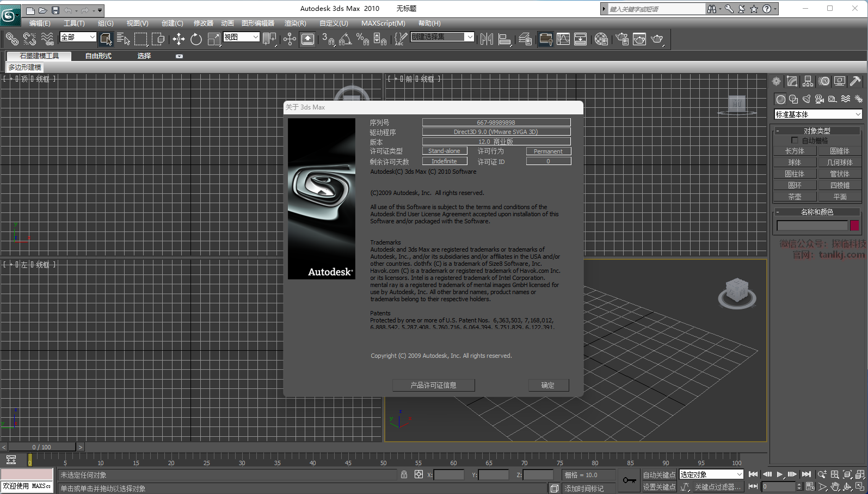Screen dimensions: 868x494
Task: Click the Angle Snap toggle
Action: pos(345,39)
